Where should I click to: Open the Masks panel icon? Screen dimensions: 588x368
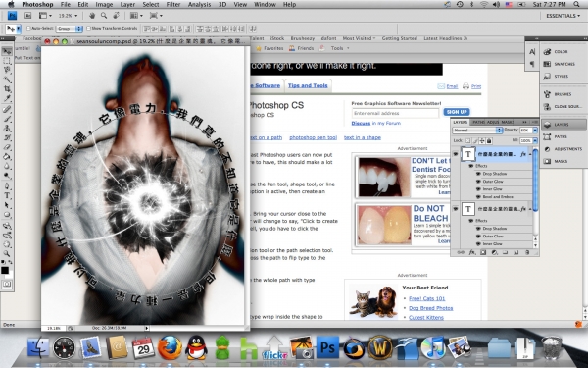click(547, 161)
